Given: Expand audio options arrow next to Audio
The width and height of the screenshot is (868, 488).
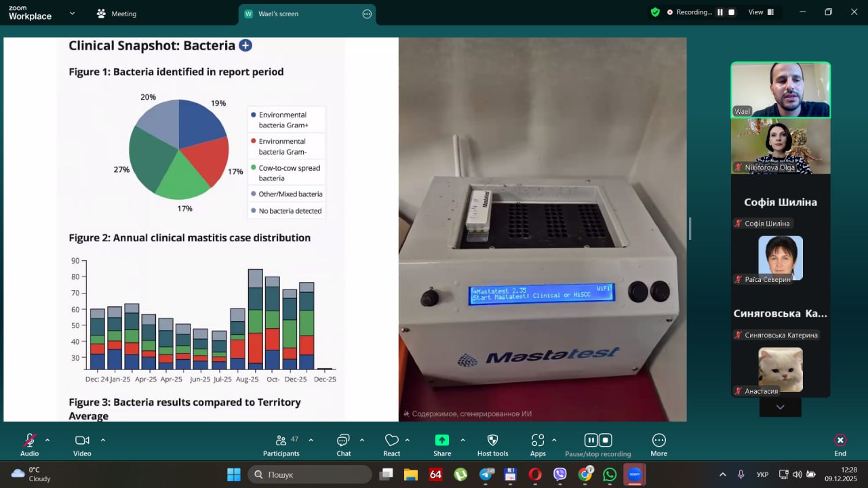Looking at the screenshot, I should click(47, 440).
